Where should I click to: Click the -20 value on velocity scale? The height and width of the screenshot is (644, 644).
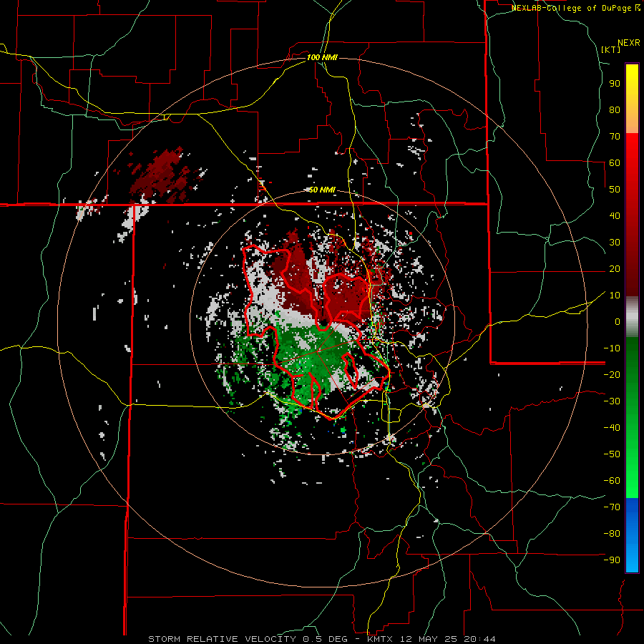click(x=612, y=375)
